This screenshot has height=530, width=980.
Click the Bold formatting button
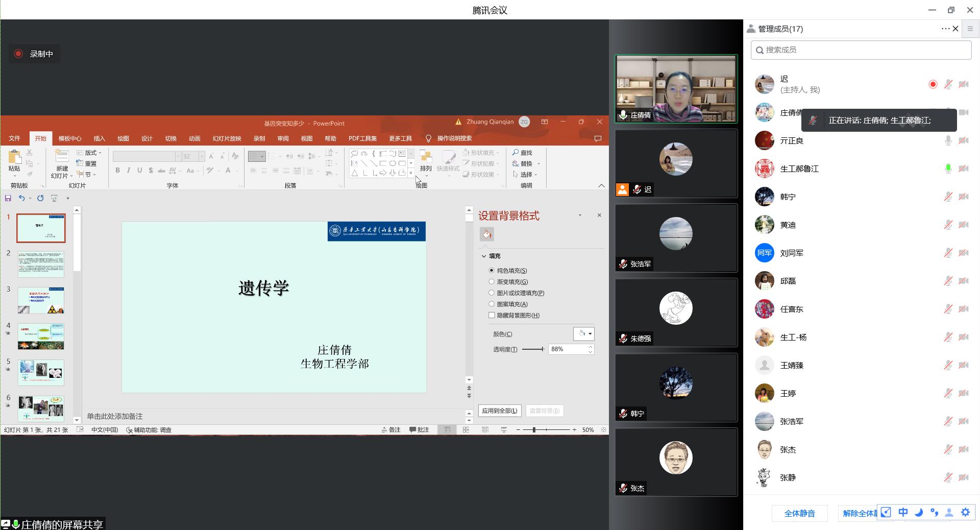point(117,171)
